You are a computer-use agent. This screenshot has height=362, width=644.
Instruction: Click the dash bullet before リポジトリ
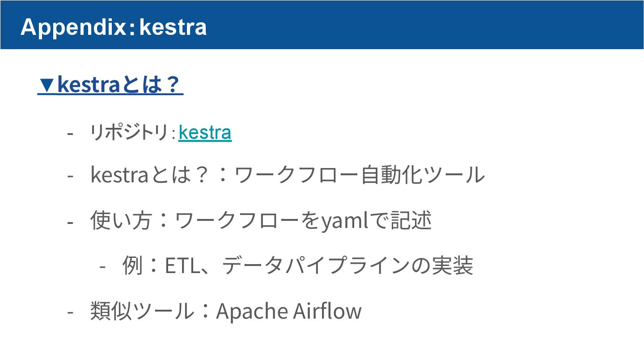(70, 133)
